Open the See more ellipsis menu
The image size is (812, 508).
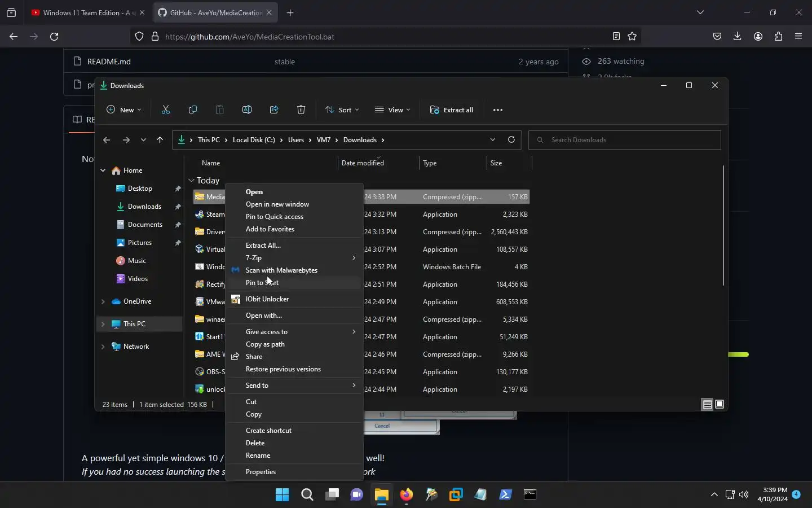point(498,110)
